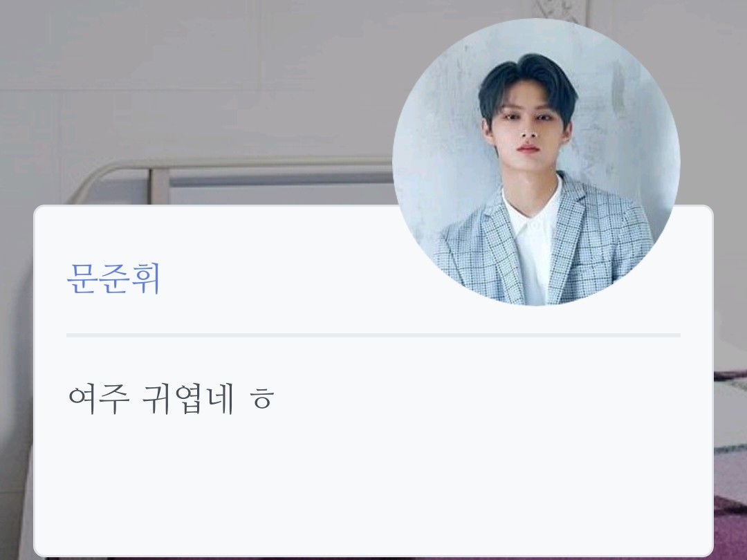
Task: Click the ㅎ character ending the message
Action: [261, 399]
